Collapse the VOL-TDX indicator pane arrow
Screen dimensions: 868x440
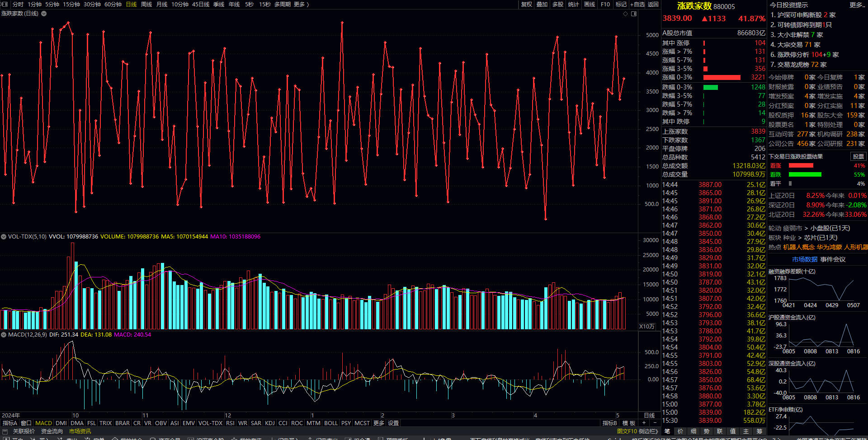pos(4,237)
